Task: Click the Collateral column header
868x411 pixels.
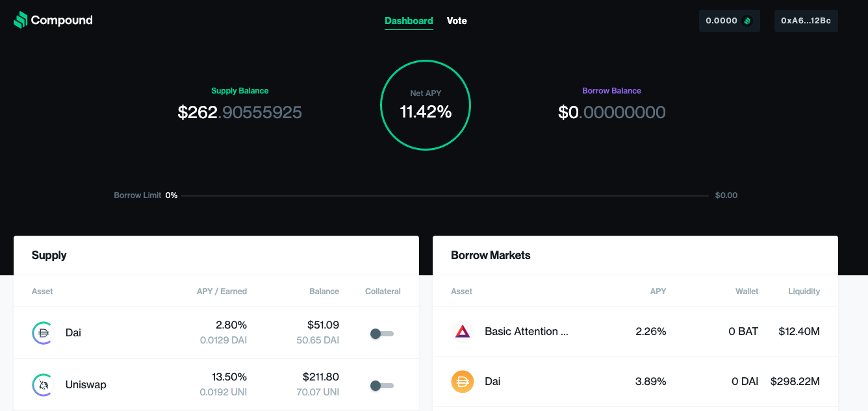Action: click(383, 292)
